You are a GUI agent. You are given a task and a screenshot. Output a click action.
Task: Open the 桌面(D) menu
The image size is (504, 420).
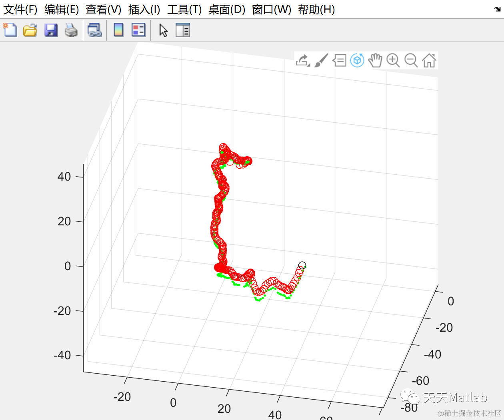[226, 9]
